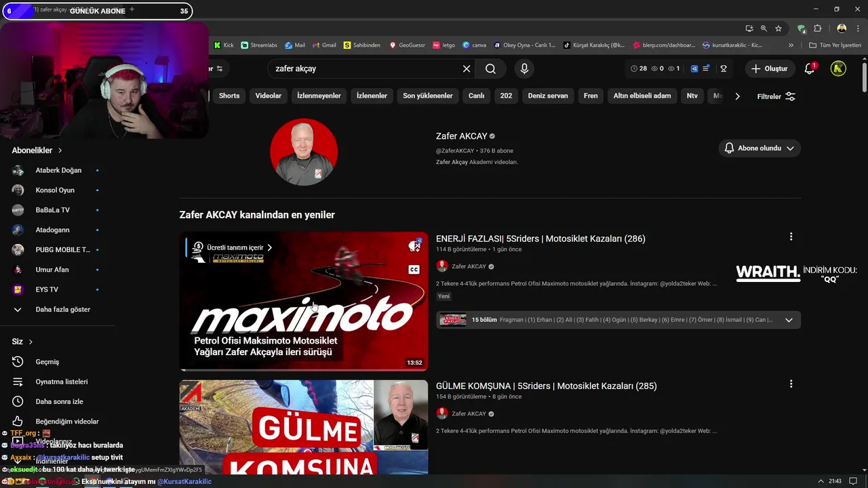Viewport: 868px width, 488px height.
Task: Click the install app icon in the address bar
Action: [x=749, y=28]
